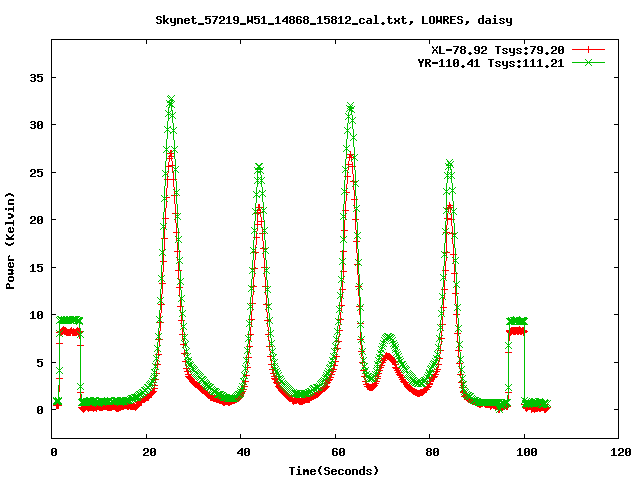Click the x-axis tick label 100
The image size is (640, 480).
coord(527,452)
